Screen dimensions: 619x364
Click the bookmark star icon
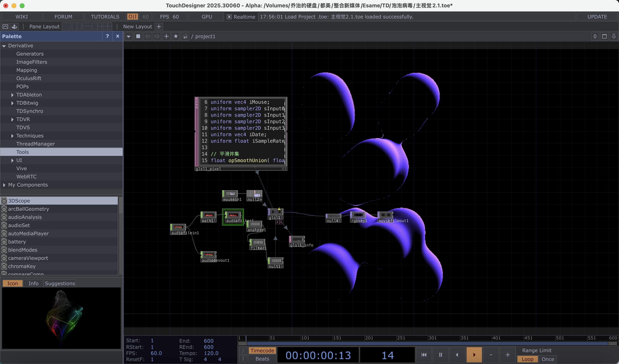pos(176,36)
